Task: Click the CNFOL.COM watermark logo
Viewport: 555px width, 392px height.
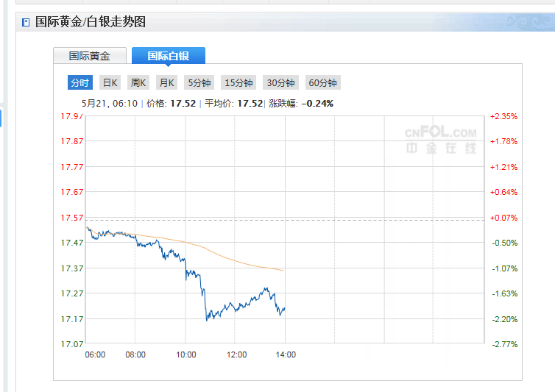Action: point(440,140)
